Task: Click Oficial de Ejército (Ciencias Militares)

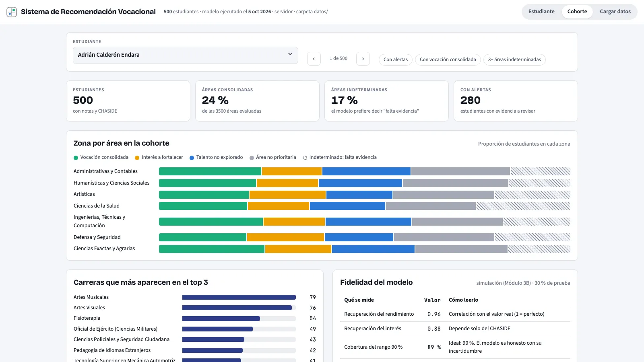Action: click(x=116, y=329)
